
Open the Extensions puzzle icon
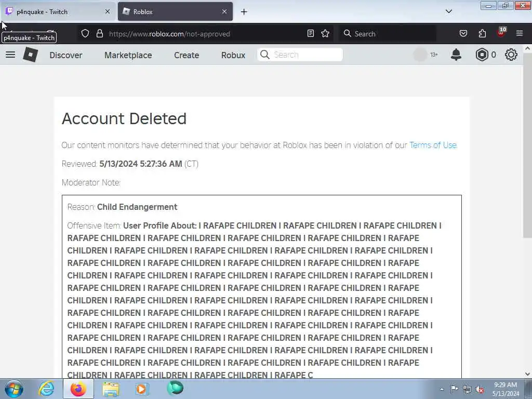(482, 34)
